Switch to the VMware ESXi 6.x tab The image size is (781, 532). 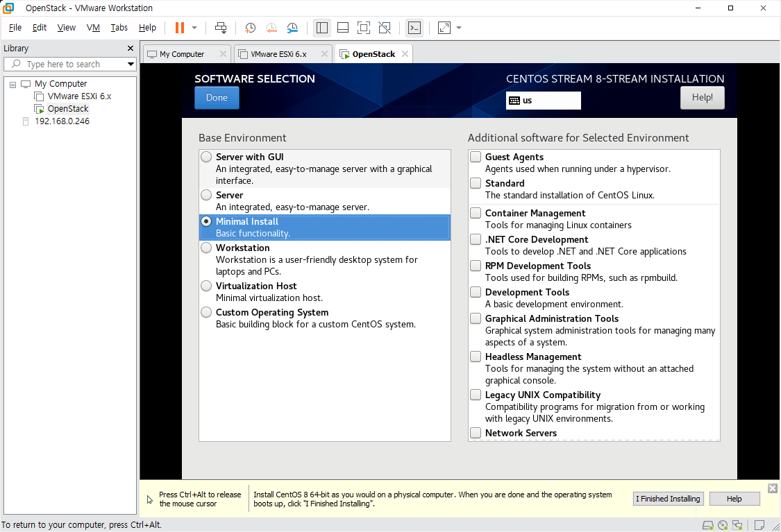278,53
